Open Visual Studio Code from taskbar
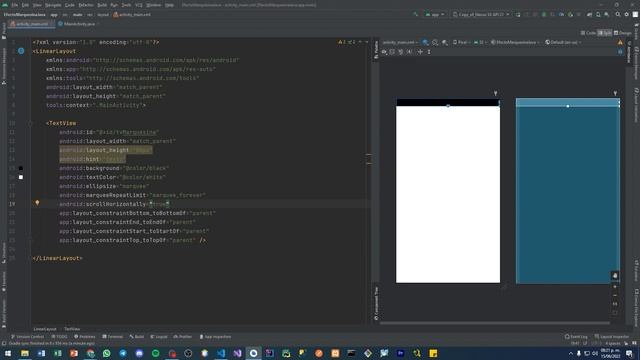This screenshot has height=360, width=640. [221, 353]
